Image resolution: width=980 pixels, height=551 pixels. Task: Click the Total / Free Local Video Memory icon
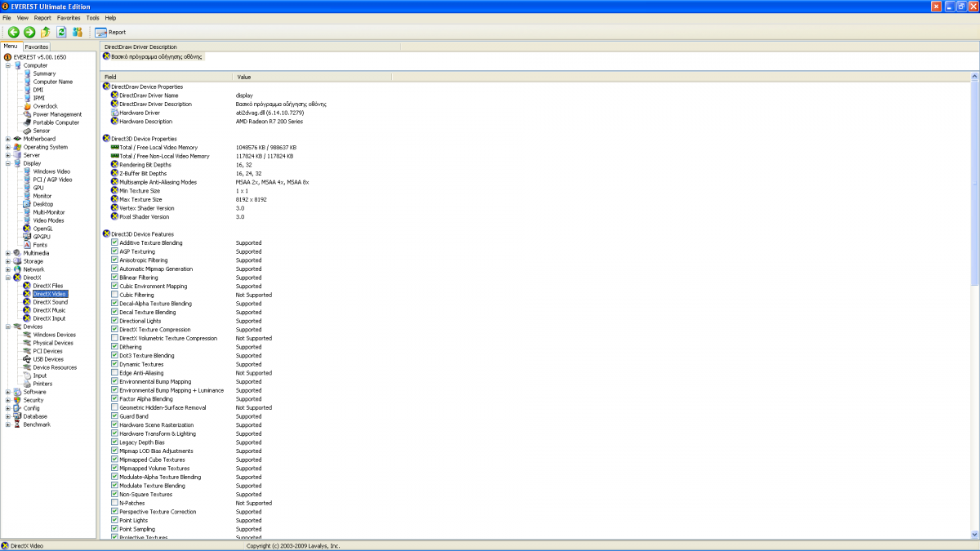[114, 147]
